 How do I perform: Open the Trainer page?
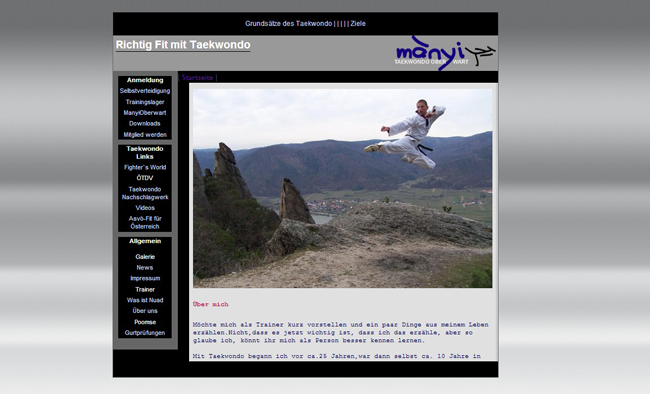point(145,289)
